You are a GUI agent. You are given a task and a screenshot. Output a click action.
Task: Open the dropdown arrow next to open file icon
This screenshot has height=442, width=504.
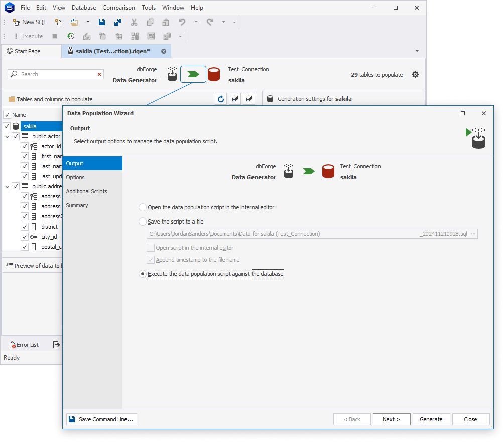point(88,22)
